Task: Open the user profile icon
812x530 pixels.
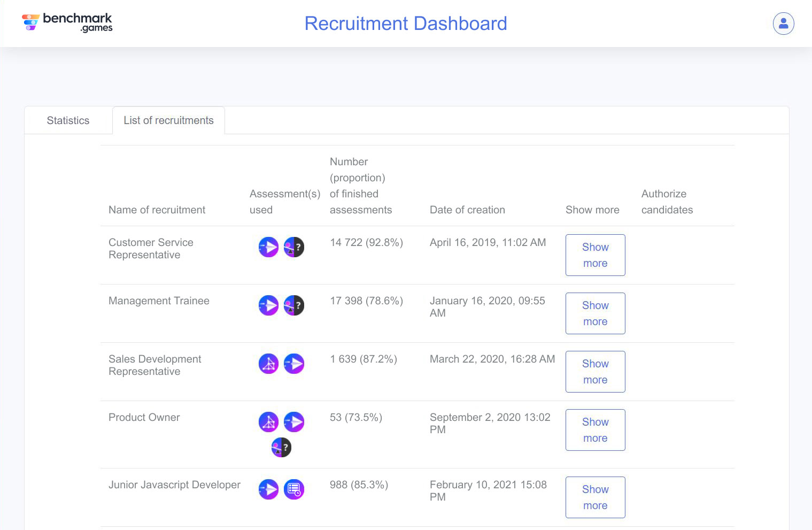Action: point(783,24)
